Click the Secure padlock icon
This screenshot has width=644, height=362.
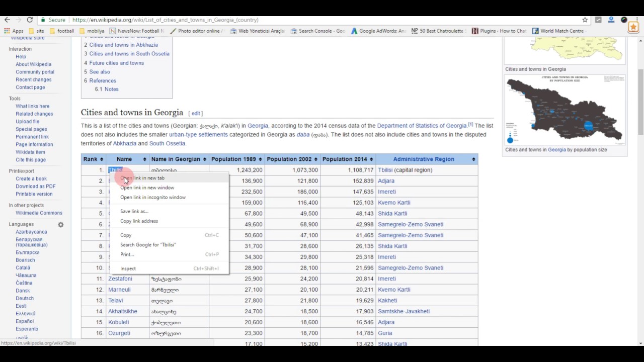[x=44, y=20]
